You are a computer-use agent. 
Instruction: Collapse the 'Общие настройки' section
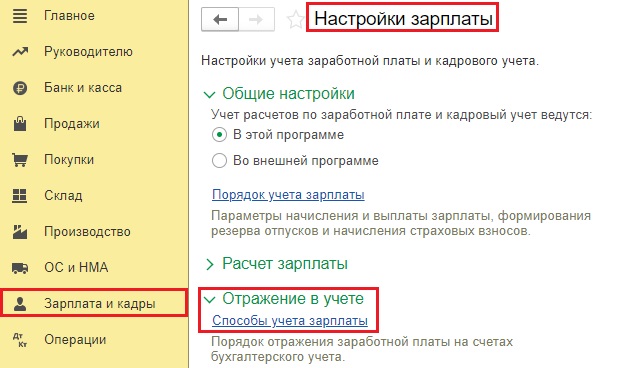point(209,94)
